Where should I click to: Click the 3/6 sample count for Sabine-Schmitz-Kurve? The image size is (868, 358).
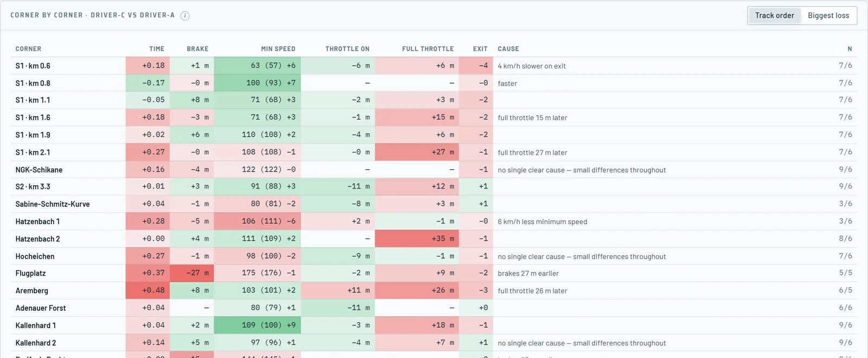pos(845,204)
